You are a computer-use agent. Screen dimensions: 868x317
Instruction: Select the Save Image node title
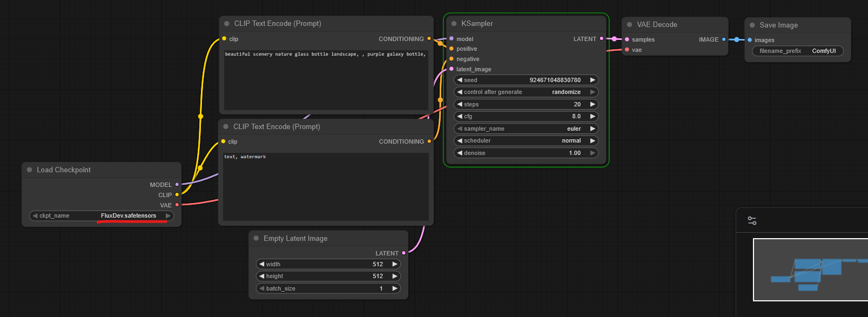(778, 25)
